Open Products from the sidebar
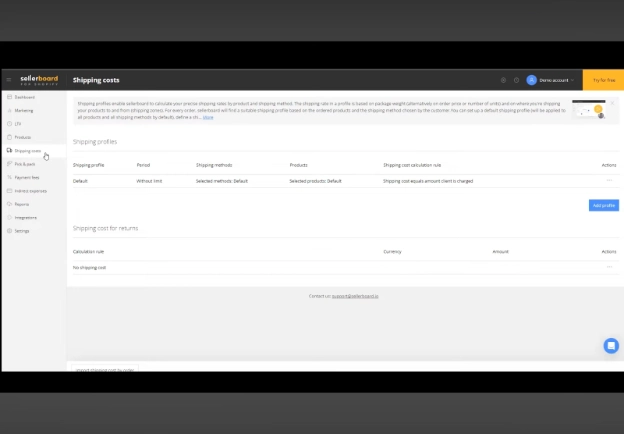 point(23,137)
